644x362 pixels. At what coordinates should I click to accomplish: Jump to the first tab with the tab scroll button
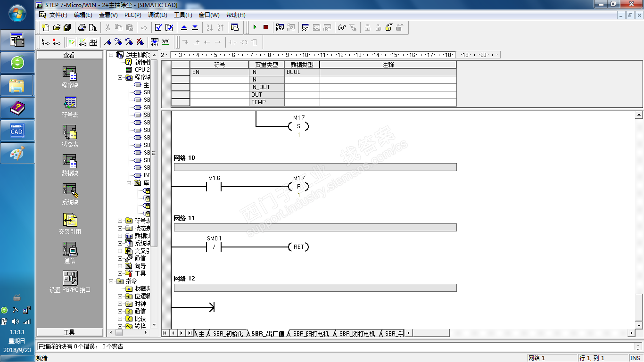pos(165,333)
